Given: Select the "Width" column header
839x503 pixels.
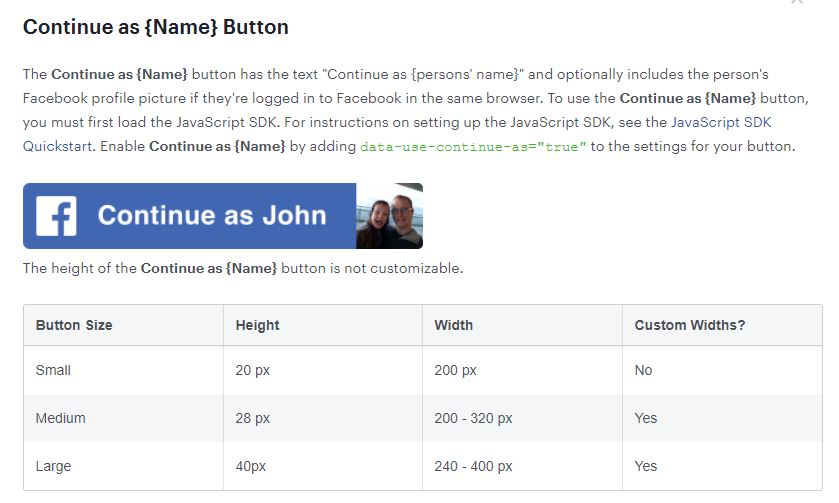Looking at the screenshot, I should point(454,325).
